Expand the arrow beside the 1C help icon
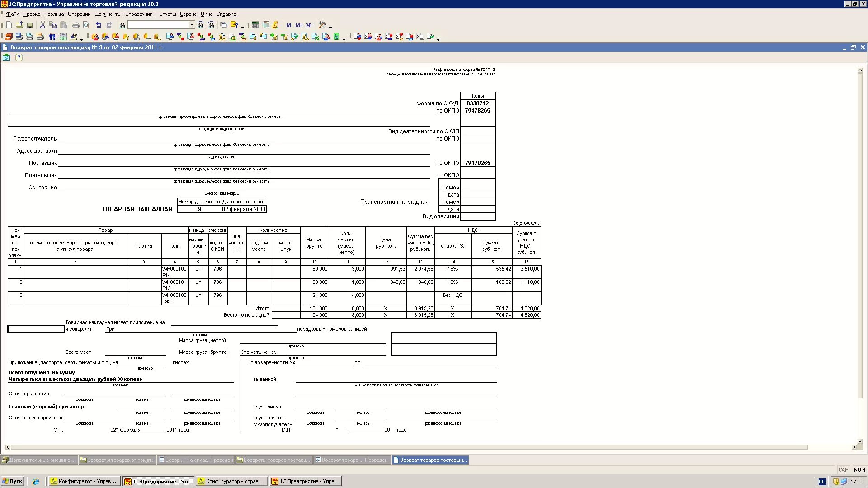This screenshot has height=488, width=868. tap(242, 27)
